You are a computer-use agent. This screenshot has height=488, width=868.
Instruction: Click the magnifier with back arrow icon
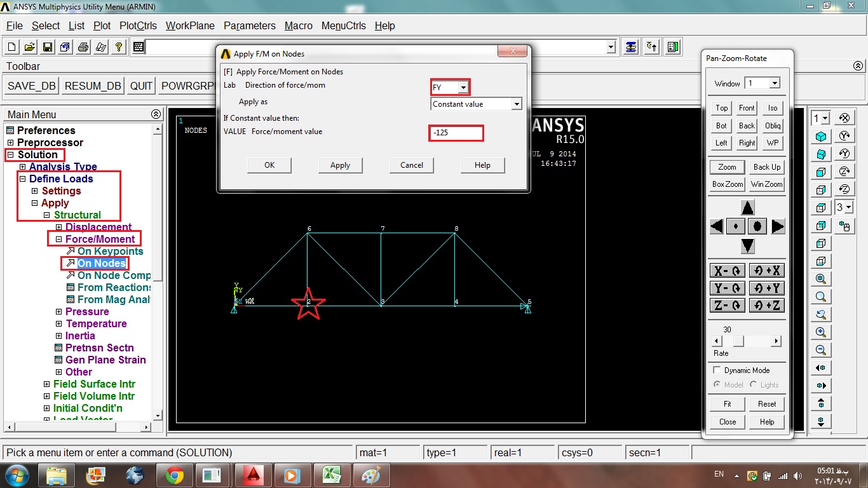coord(821,315)
